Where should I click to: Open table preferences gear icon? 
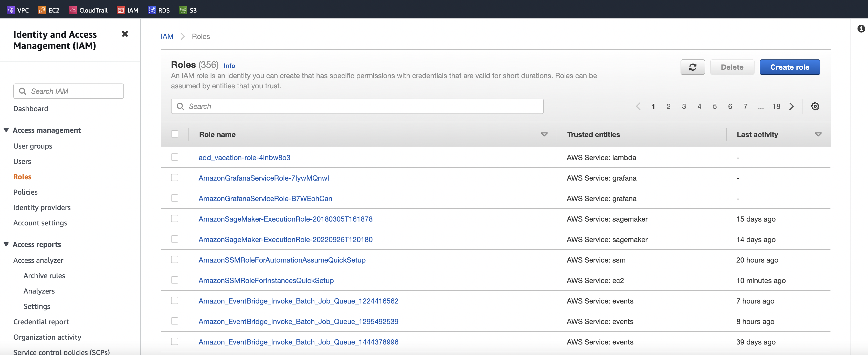815,107
